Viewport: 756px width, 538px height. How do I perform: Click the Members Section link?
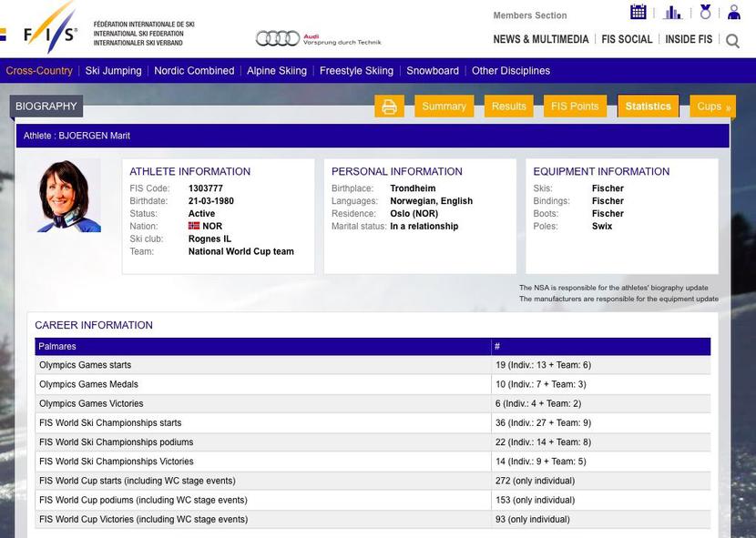click(x=530, y=15)
